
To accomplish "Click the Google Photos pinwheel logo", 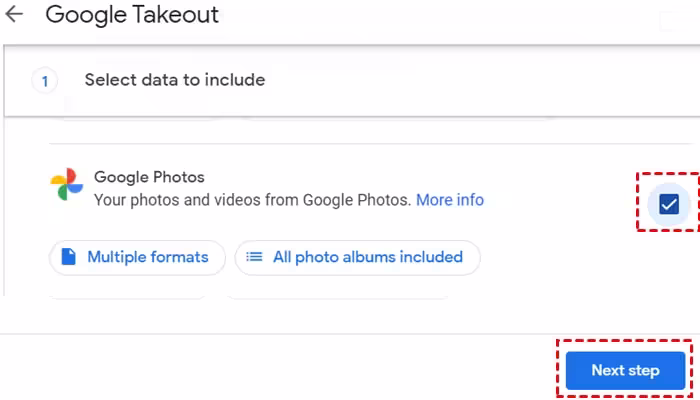I will pyautogui.click(x=67, y=185).
